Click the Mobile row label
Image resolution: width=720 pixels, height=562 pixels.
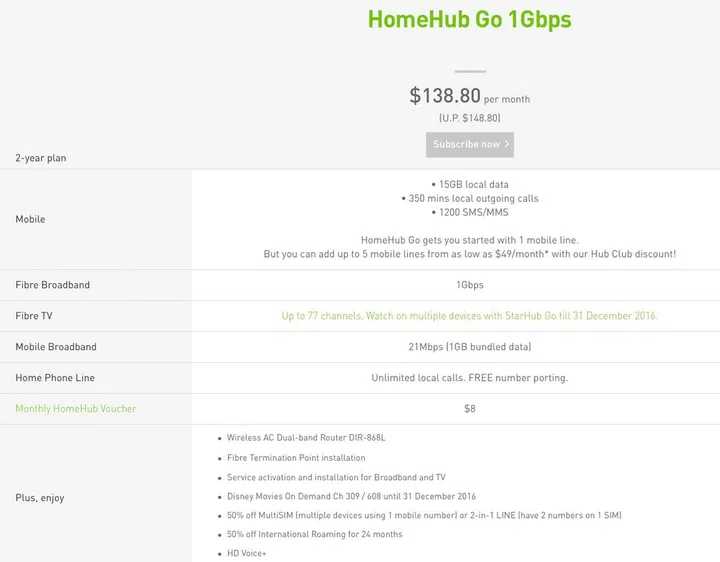coord(30,219)
